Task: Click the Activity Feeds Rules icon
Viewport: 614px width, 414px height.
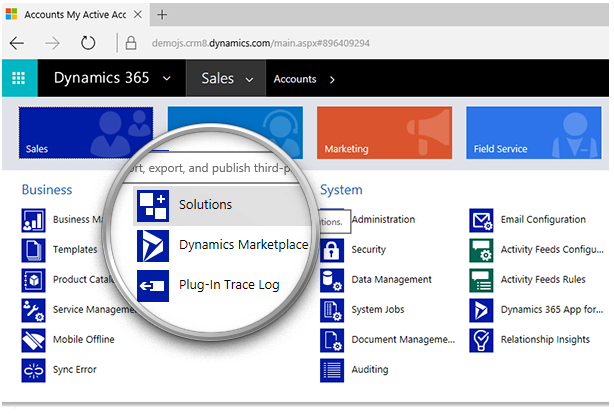Action: (x=481, y=280)
